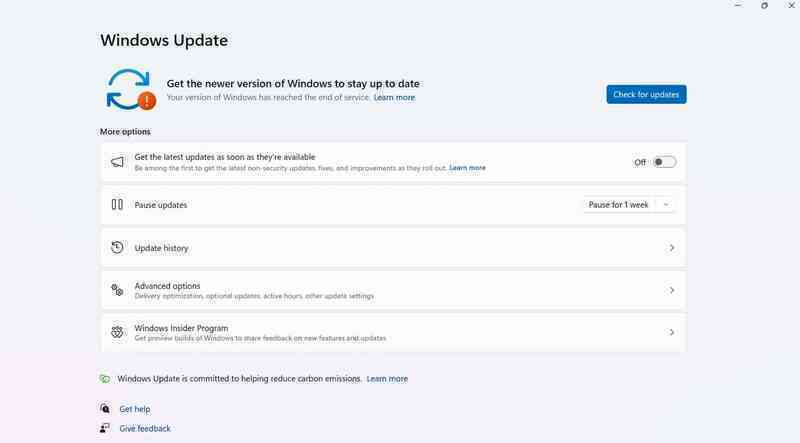Click 'Get the latest updates as soon' text
The image size is (800, 443).
(x=225, y=157)
